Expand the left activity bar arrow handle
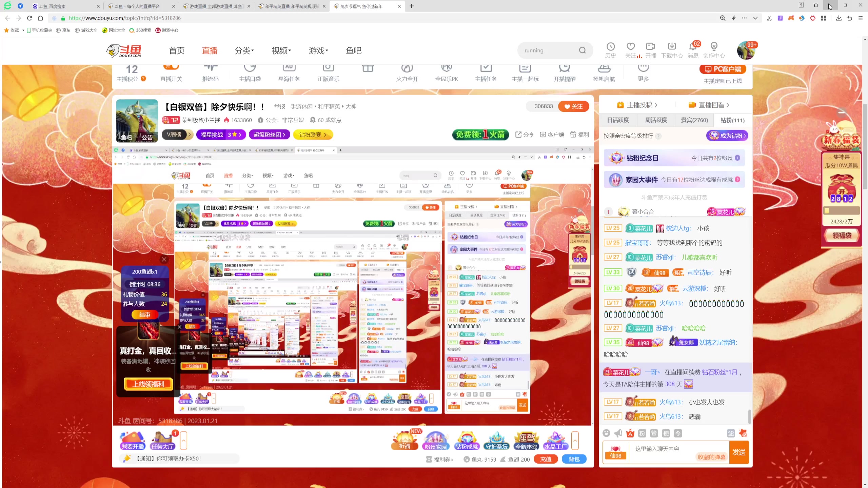 (x=183, y=440)
